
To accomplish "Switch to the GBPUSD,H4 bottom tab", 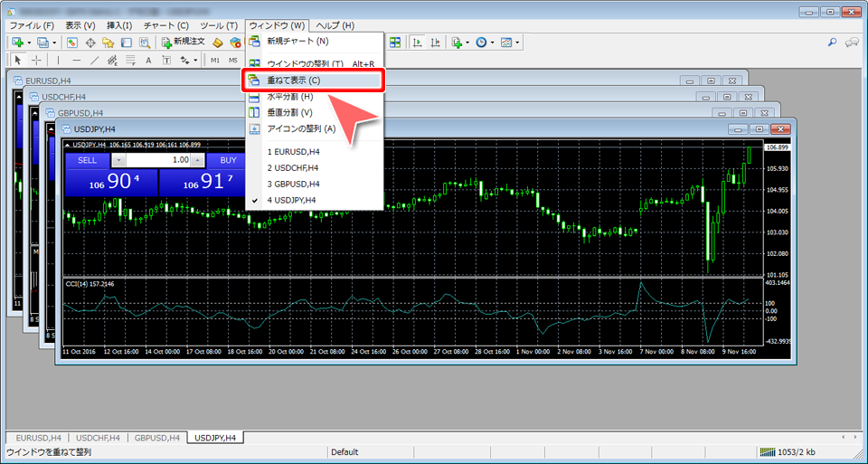I will tap(157, 438).
